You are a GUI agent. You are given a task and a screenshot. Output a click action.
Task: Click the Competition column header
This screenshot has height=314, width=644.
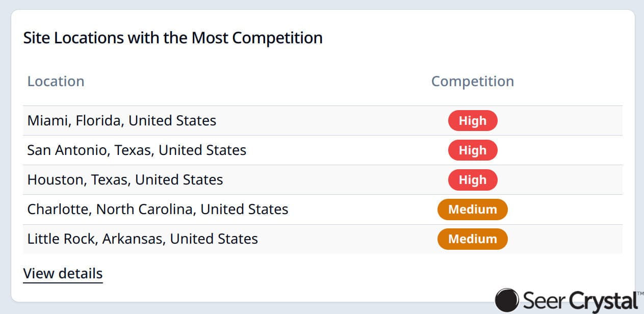click(x=473, y=82)
